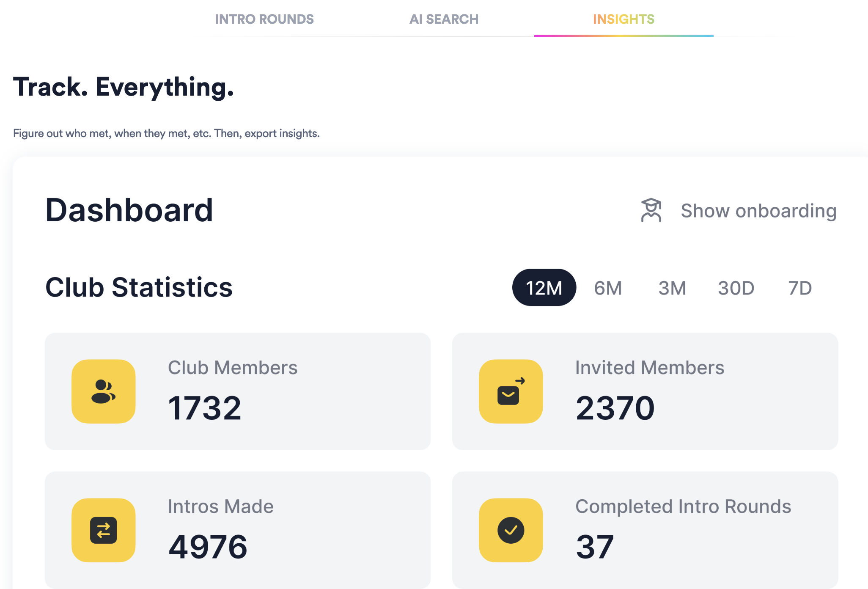Open the Insights tab
868x589 pixels.
(624, 19)
